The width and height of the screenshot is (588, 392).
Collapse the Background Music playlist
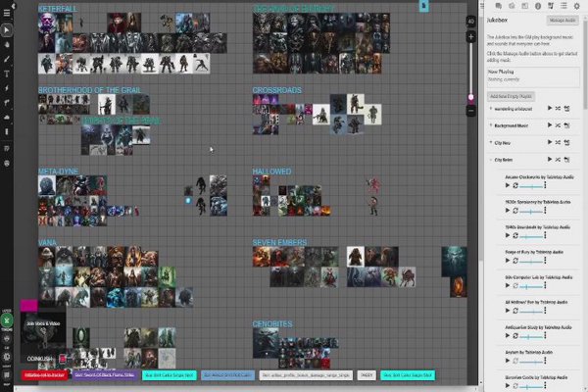coord(491,125)
